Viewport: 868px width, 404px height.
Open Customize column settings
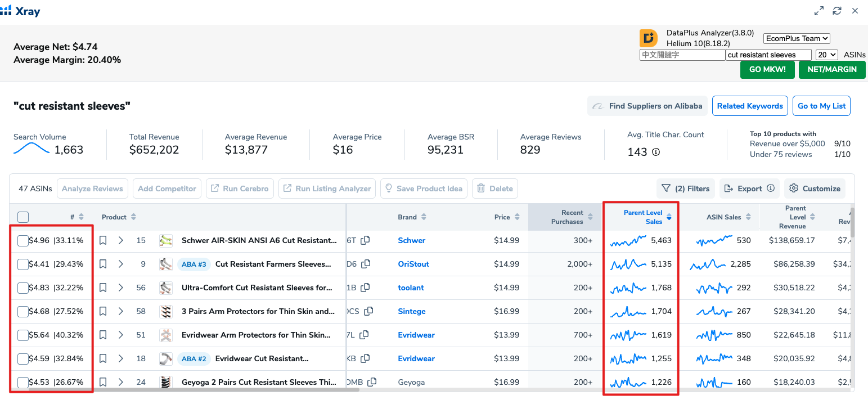pos(815,188)
